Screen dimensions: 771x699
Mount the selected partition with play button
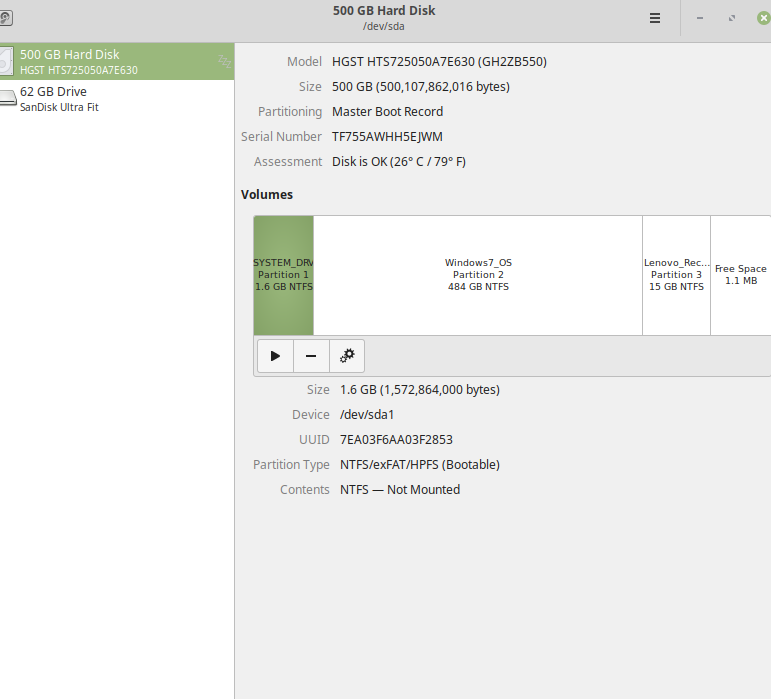[275, 356]
